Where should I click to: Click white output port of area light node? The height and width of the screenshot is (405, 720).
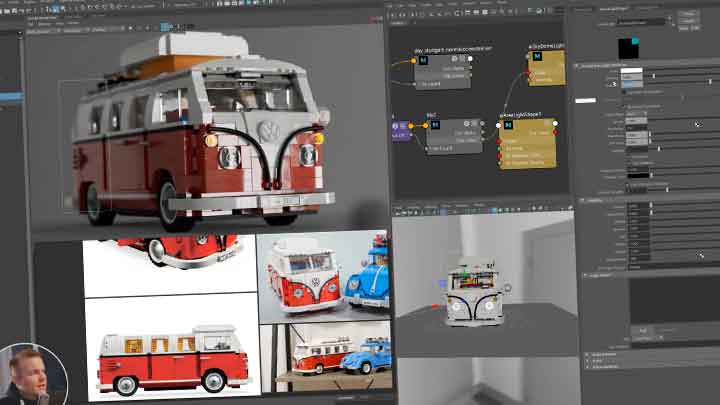555,124
